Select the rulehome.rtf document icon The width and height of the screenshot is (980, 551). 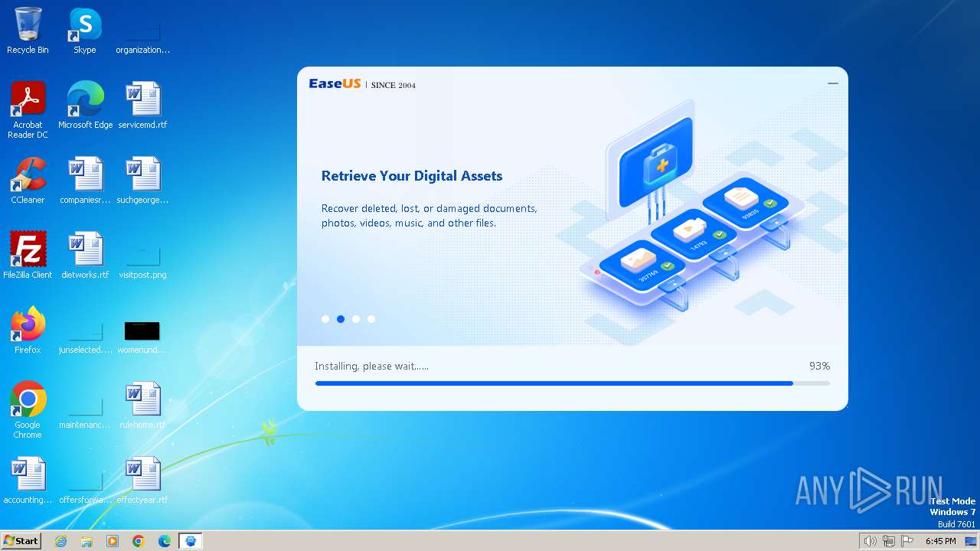[142, 406]
